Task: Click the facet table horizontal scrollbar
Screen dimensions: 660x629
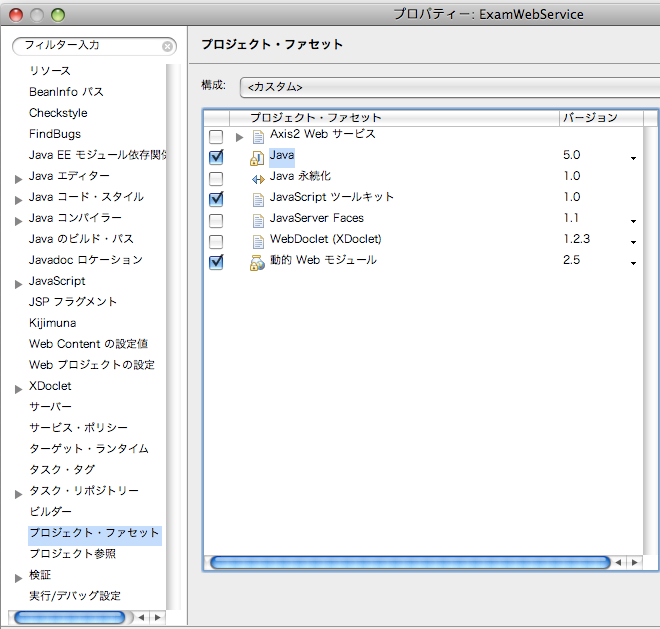Action: (410, 563)
